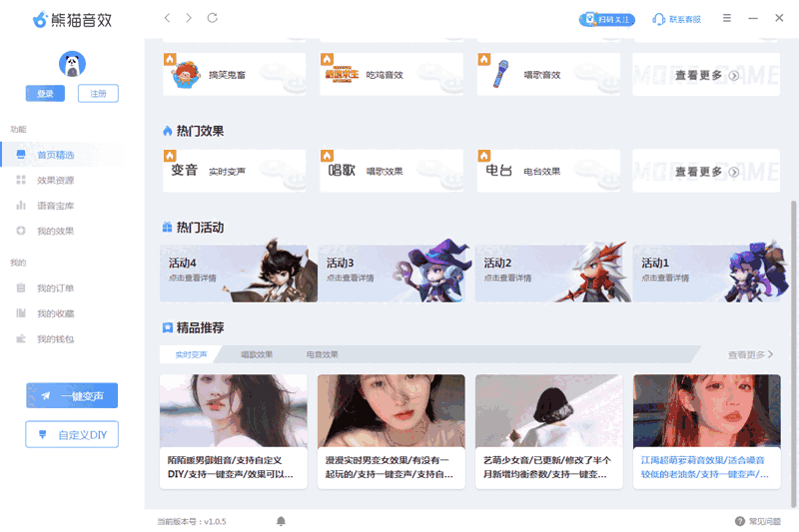Click the notification bell icon
Viewport: 799px width, 532px height.
point(281,521)
